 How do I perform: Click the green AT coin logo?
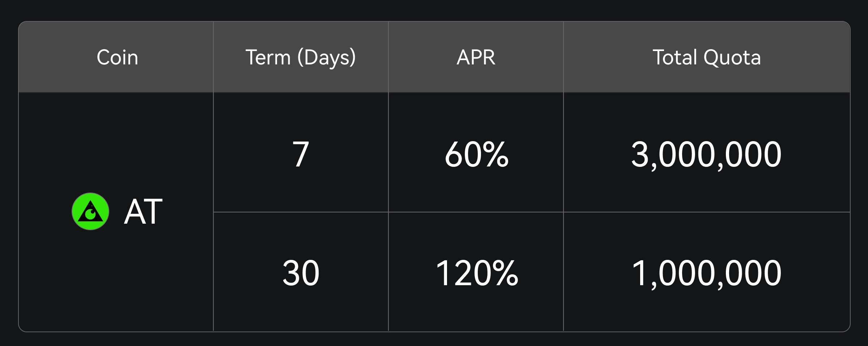(90, 211)
